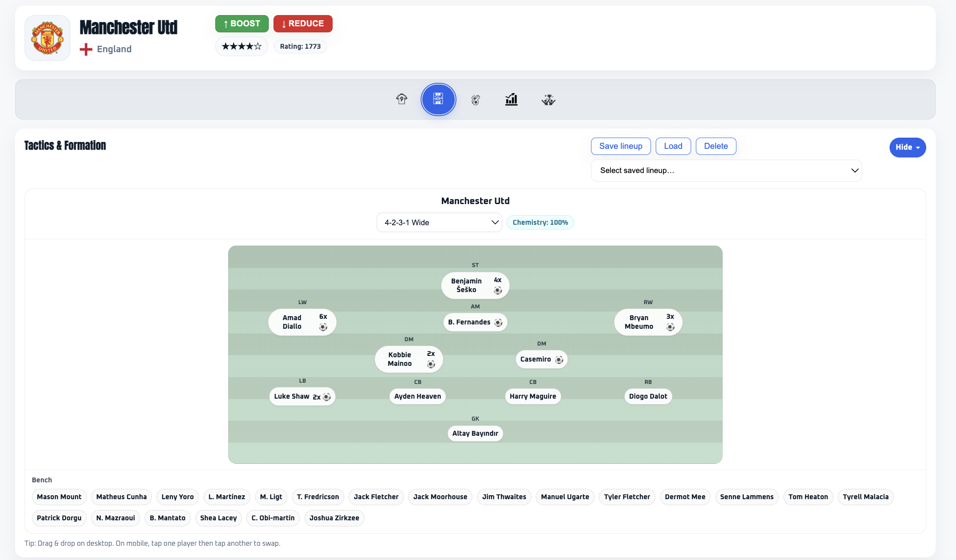The image size is (956, 560).
Task: Open the whistle icon tab
Action: point(475,100)
